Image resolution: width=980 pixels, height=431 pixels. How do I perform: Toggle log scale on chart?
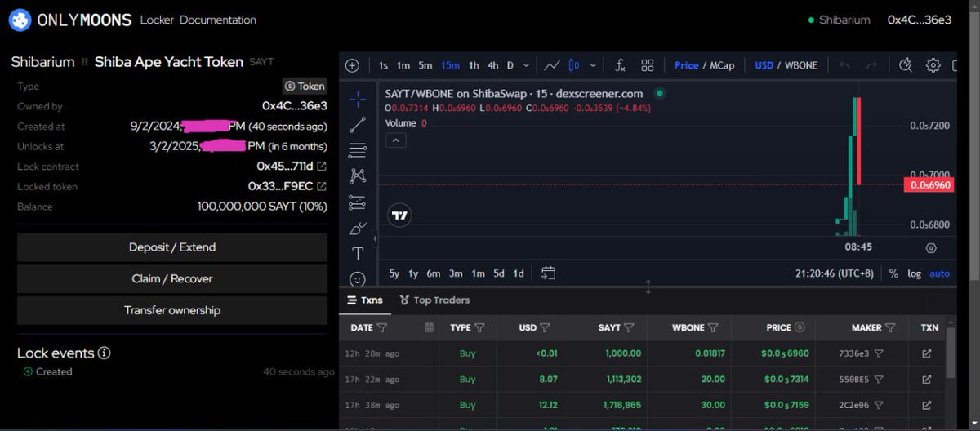914,273
